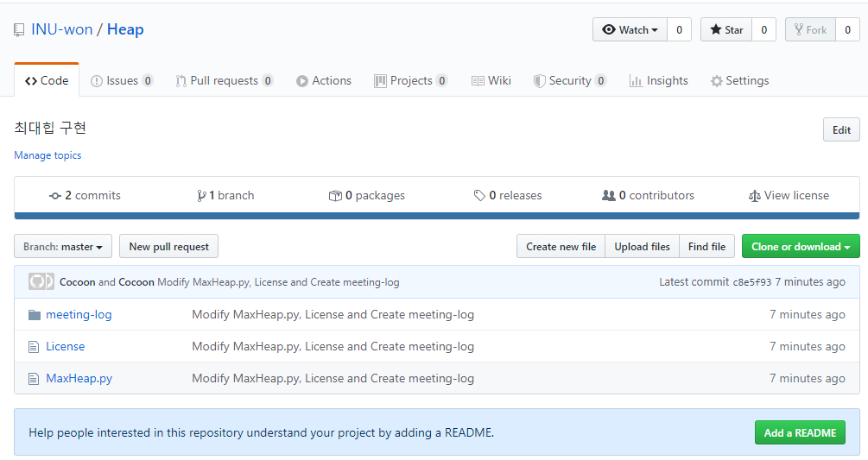
Task: Click the commit author avatar thumbnails
Action: point(41,282)
